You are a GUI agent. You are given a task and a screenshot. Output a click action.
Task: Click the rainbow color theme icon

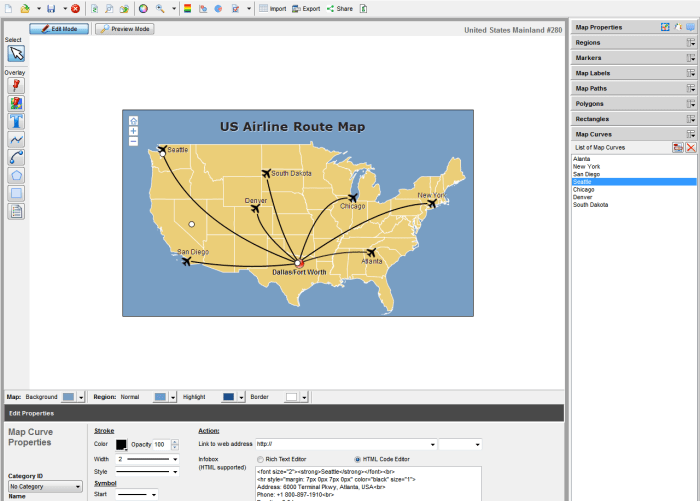(188, 8)
